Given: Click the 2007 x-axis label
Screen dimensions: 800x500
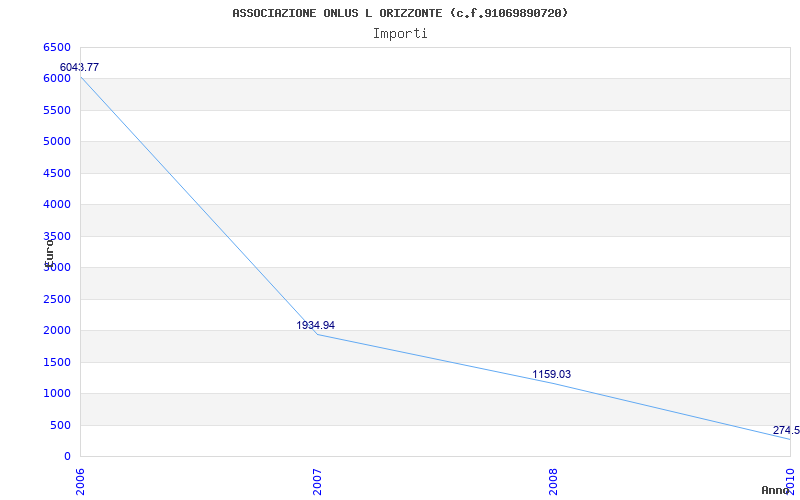Looking at the screenshot, I should [317, 482].
